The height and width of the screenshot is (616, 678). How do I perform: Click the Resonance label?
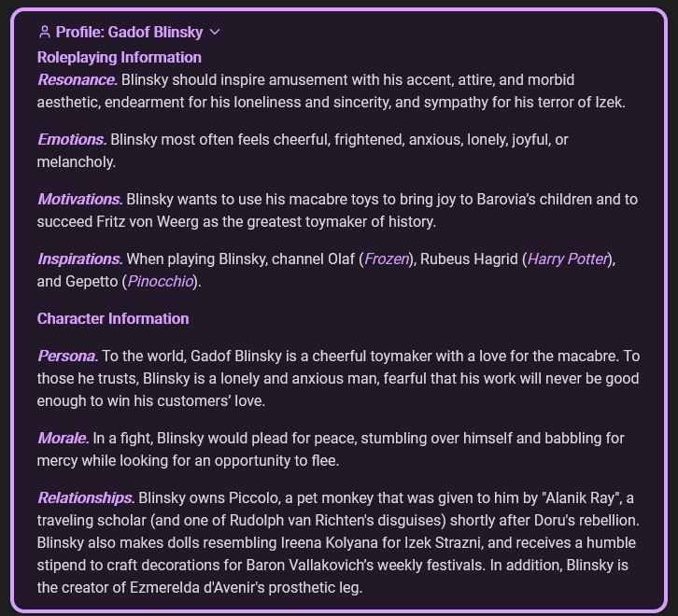click(x=77, y=79)
